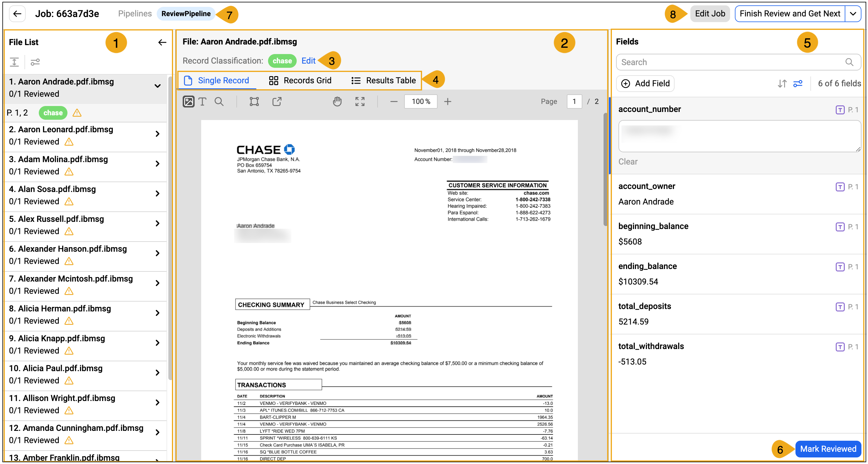Select the Text view tool in the viewer toolbar
This screenshot has height=464, width=868.
[202, 101]
